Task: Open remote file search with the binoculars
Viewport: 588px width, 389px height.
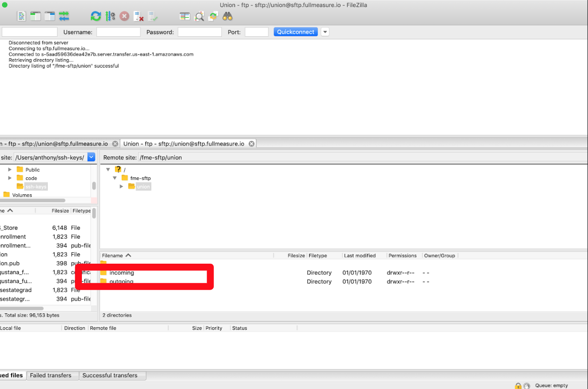Action: [x=227, y=16]
